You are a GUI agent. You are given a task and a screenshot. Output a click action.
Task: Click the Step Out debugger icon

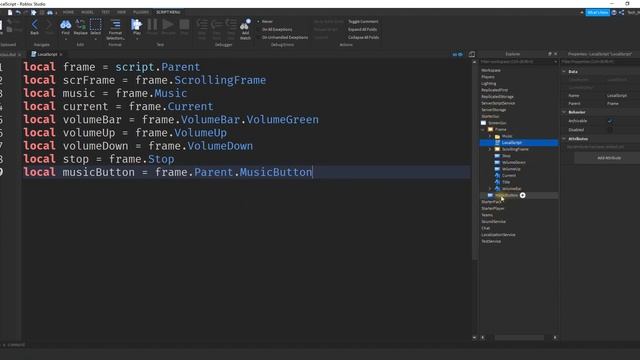point(231,25)
